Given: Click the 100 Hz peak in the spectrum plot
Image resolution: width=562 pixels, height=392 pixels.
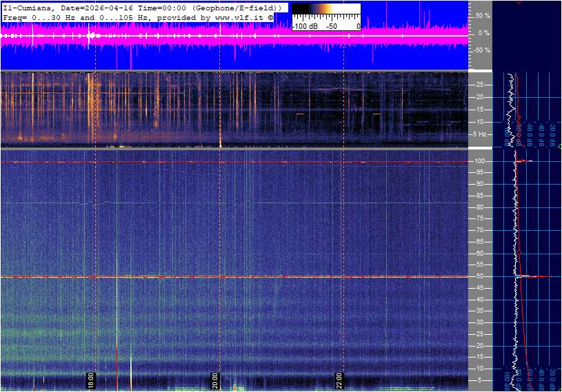Looking at the screenshot, I should pyautogui.click(x=524, y=161).
